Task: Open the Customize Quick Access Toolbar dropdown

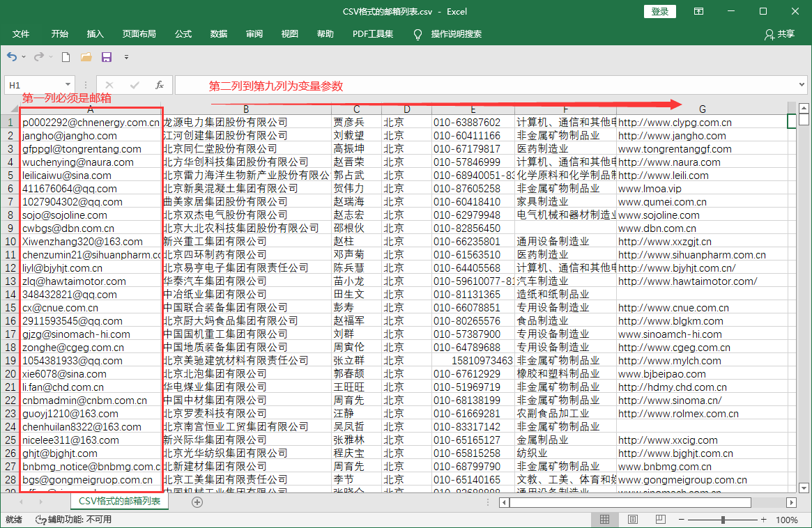Action: 126,57
